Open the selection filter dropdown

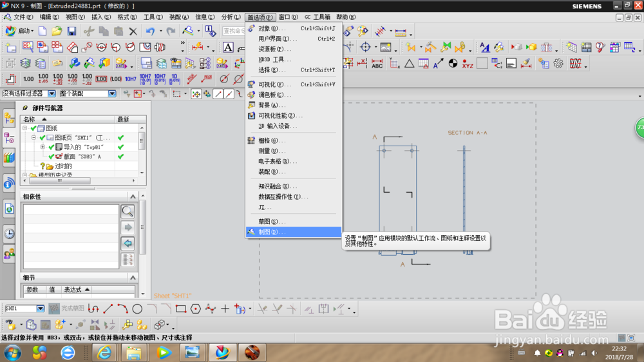[x=52, y=93]
